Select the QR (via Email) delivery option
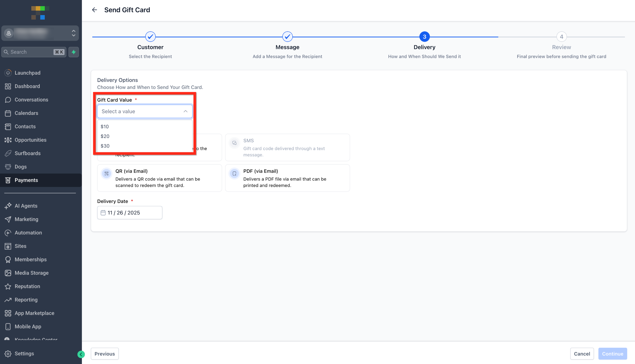635x364 pixels. 159,178
